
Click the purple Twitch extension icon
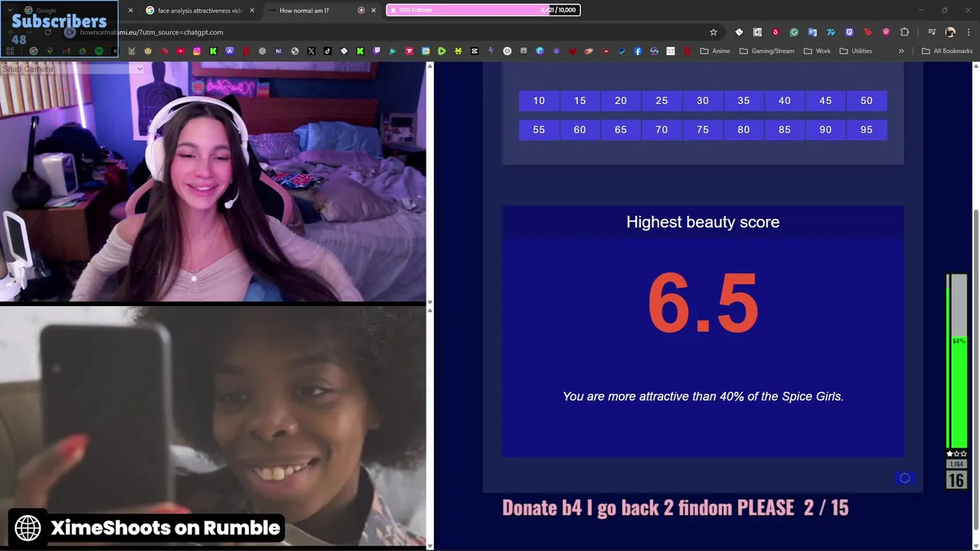(x=849, y=32)
